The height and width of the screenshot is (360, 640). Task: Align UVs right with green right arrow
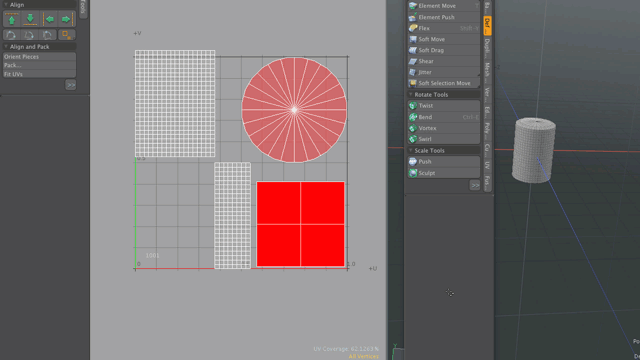66,19
